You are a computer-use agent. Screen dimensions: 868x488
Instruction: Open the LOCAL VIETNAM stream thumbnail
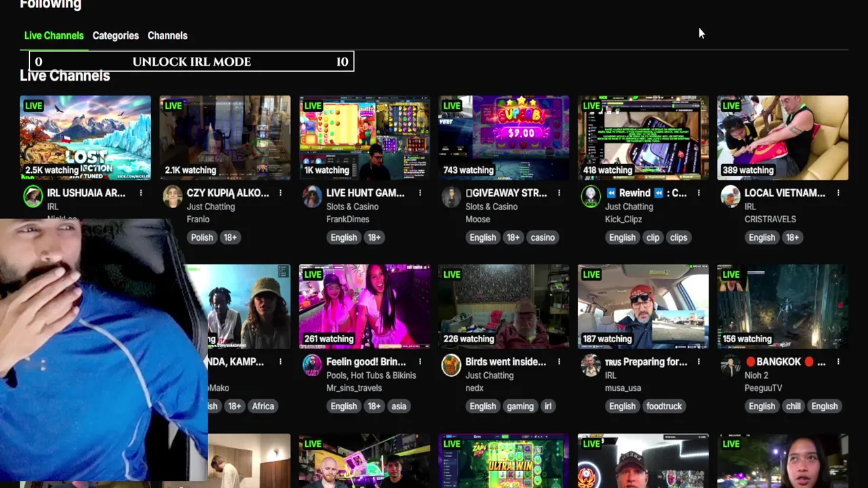pyautogui.click(x=783, y=138)
